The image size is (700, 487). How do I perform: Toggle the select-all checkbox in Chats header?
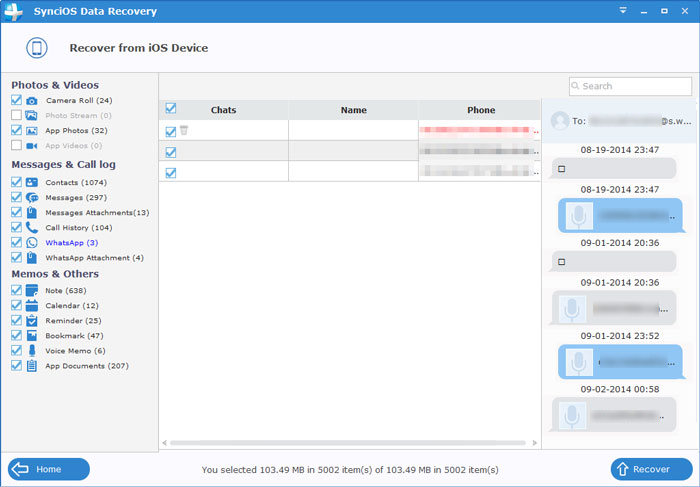(x=170, y=109)
